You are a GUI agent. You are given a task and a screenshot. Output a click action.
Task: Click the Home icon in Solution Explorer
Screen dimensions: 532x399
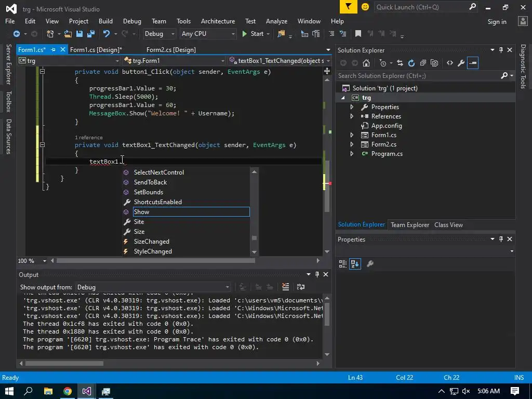pos(366,63)
